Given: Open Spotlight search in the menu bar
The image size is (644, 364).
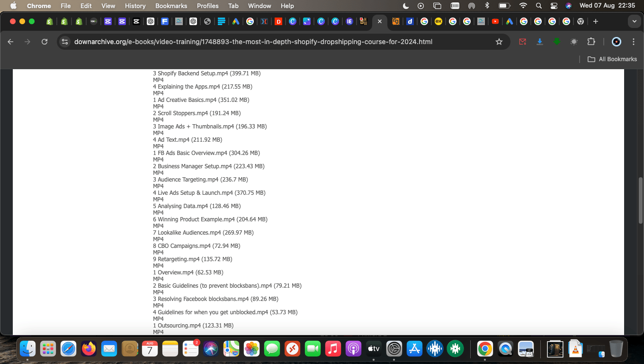Looking at the screenshot, I should [538, 6].
